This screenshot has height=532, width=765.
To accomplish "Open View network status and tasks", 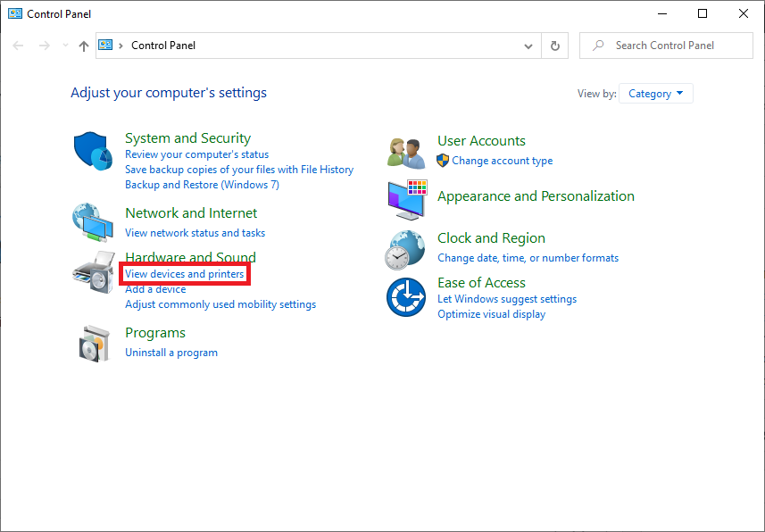I will [x=195, y=233].
